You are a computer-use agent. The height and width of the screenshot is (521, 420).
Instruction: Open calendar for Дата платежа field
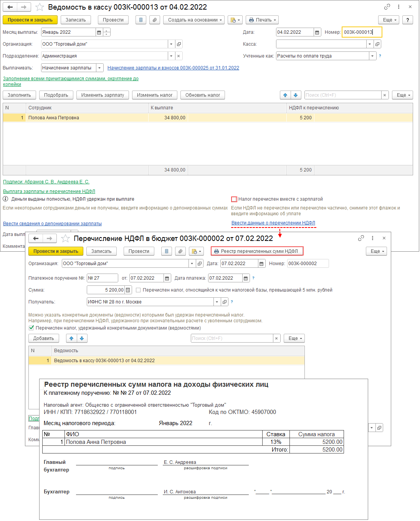click(246, 278)
